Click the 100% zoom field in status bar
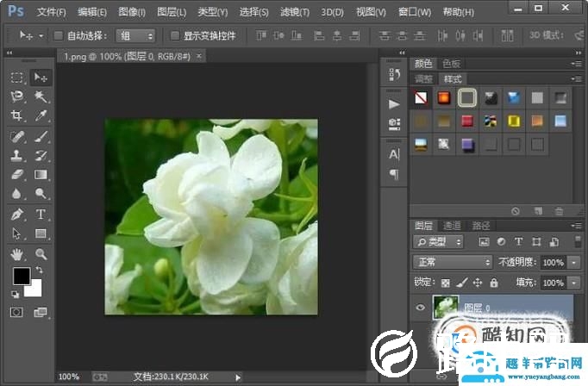Image resolution: width=588 pixels, height=386 pixels. pyautogui.click(x=69, y=377)
